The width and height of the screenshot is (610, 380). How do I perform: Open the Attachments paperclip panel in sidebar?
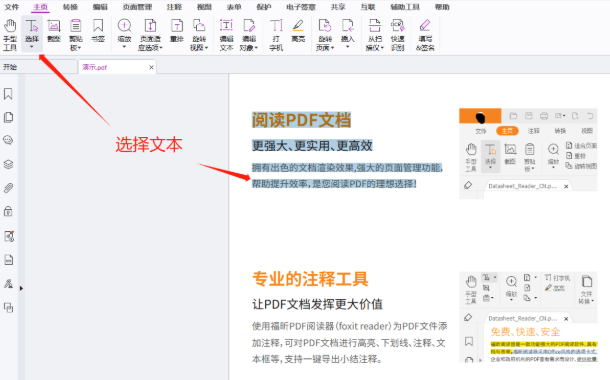click(x=8, y=188)
